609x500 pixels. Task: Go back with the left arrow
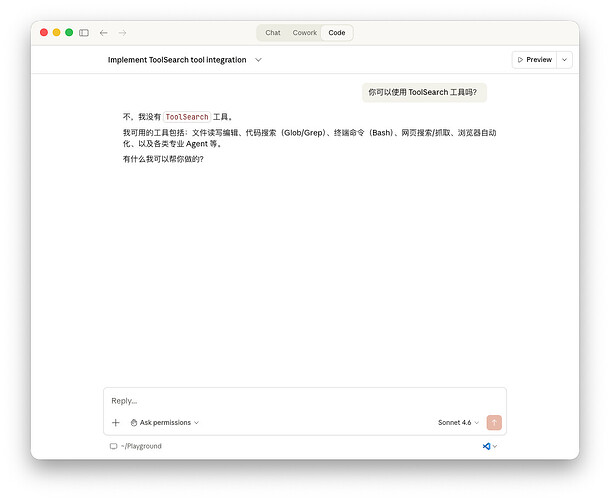[x=103, y=33]
